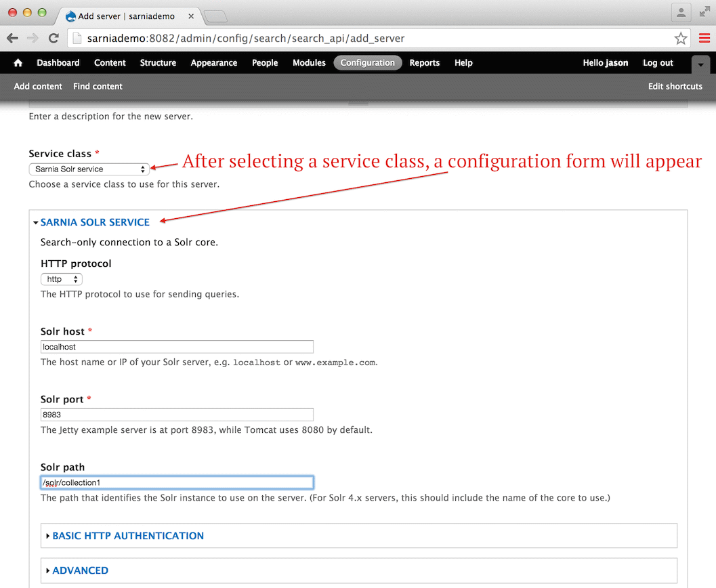716x588 pixels.
Task: Click the browser reload icon
Action: (54, 39)
